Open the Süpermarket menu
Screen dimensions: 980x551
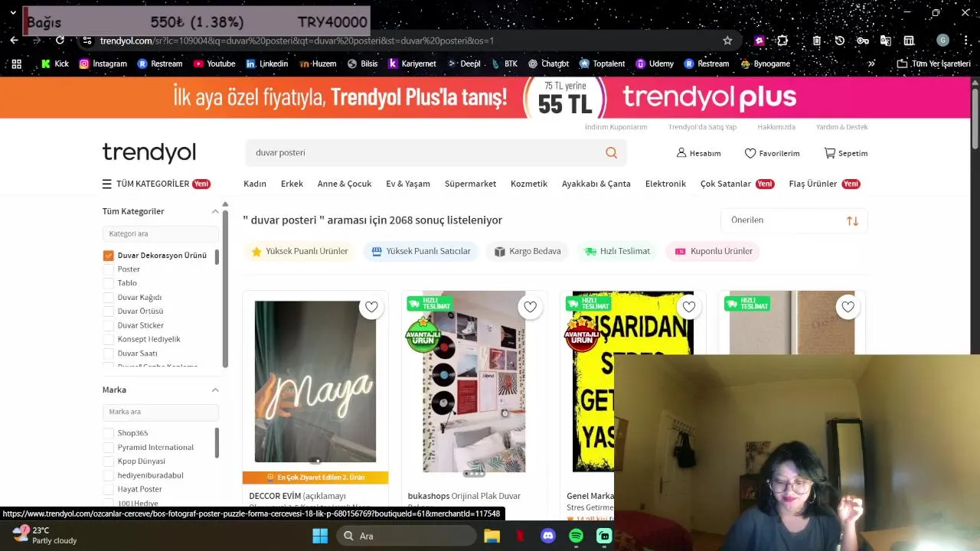coord(470,184)
